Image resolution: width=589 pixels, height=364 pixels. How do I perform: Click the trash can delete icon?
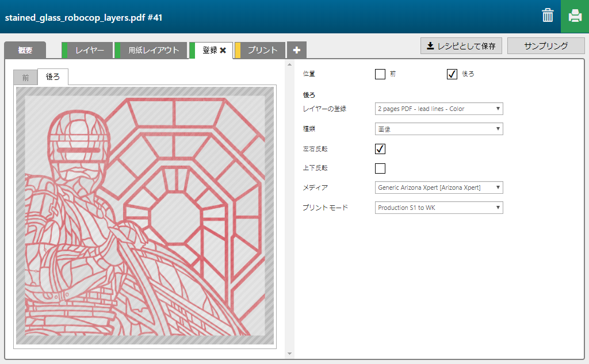coord(548,16)
